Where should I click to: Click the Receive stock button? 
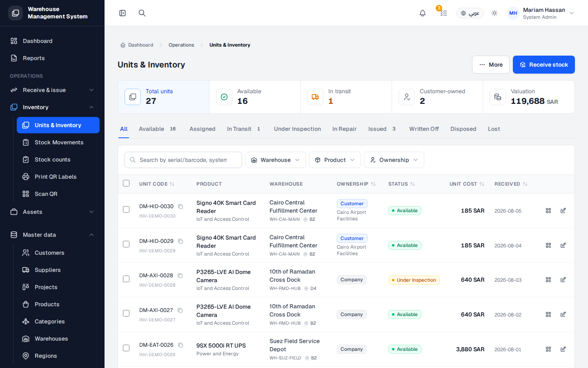(544, 65)
